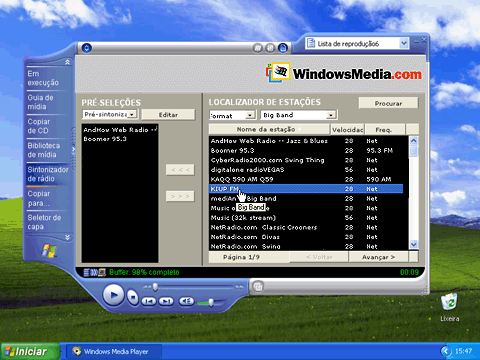Open Guia de mídia tab

point(47,102)
